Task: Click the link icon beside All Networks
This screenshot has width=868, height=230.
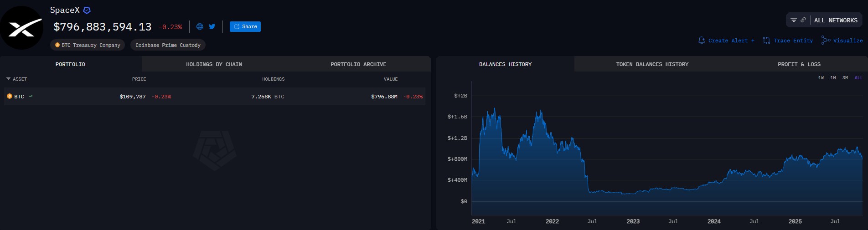Action: tap(803, 20)
